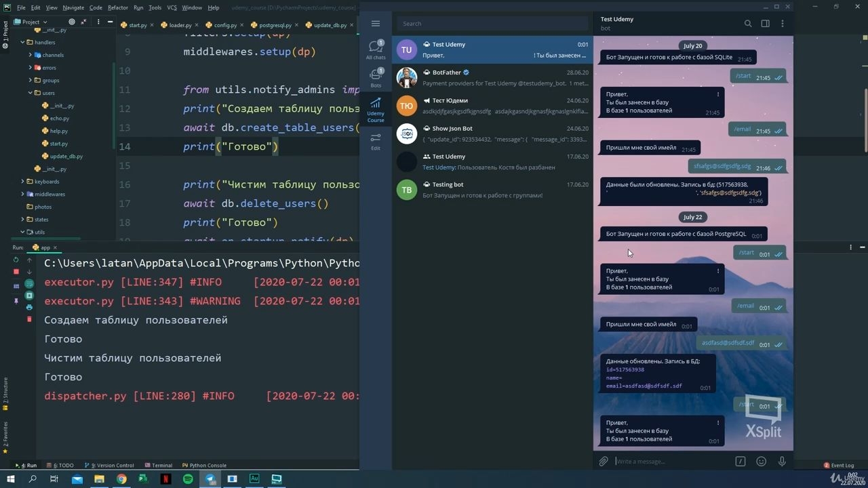The image size is (868, 488).
Task: Toggle Telegram's right info side panel
Action: (x=765, y=24)
